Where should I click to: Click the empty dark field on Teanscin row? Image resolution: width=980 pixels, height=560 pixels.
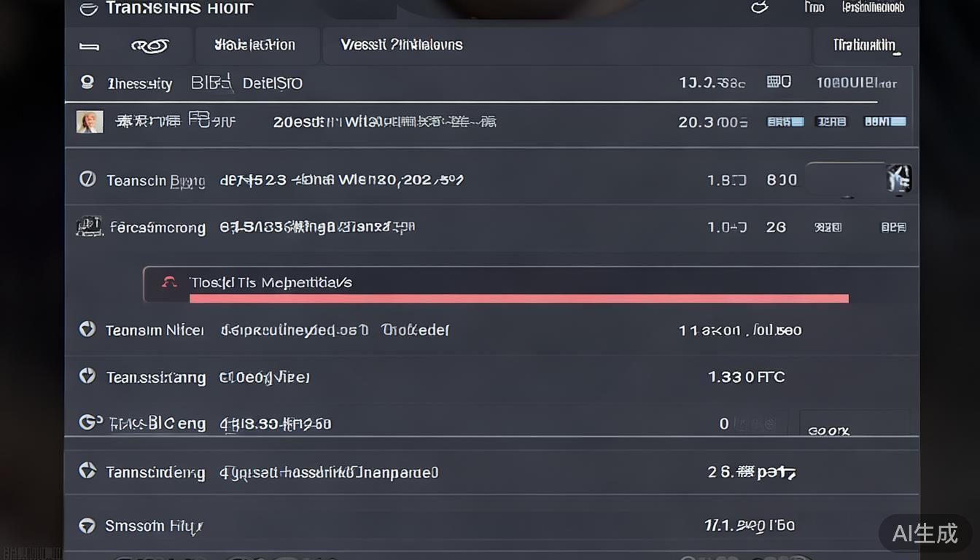pos(846,179)
